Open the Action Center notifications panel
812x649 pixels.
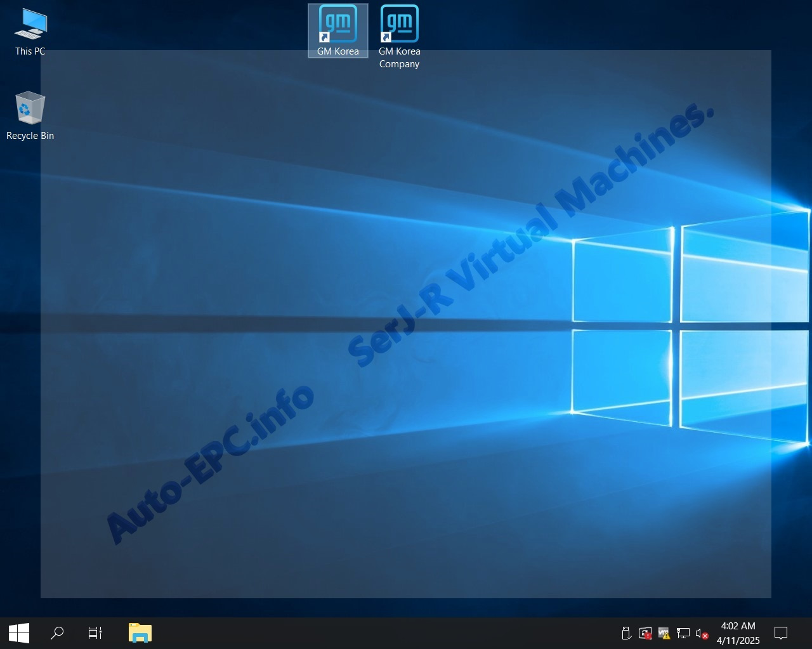pyautogui.click(x=781, y=633)
